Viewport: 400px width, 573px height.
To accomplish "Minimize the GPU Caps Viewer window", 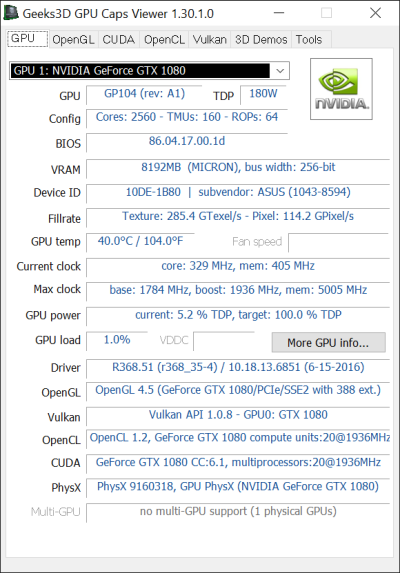I will (279, 13).
